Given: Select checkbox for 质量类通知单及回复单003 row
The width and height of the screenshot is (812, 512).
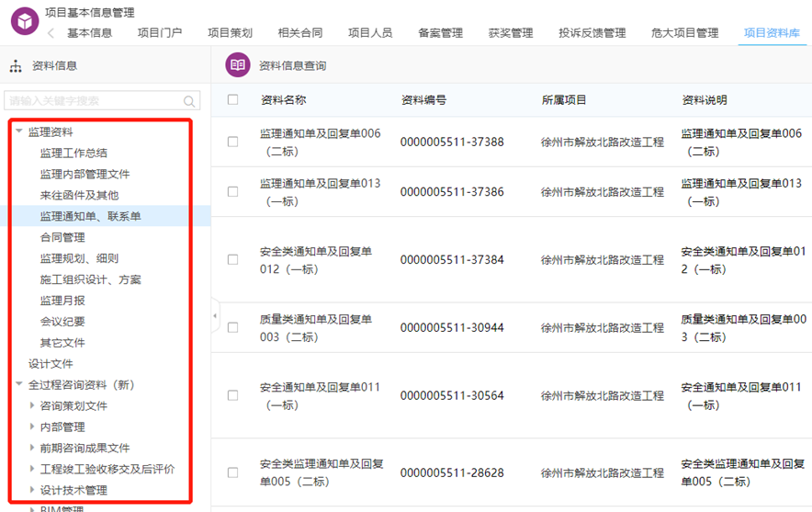Looking at the screenshot, I should click(x=232, y=327).
